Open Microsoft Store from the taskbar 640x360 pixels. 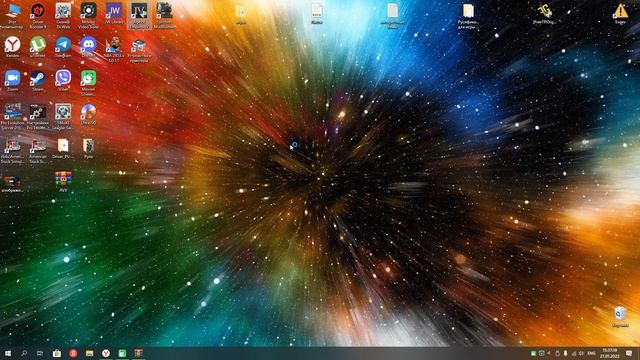click(57, 353)
